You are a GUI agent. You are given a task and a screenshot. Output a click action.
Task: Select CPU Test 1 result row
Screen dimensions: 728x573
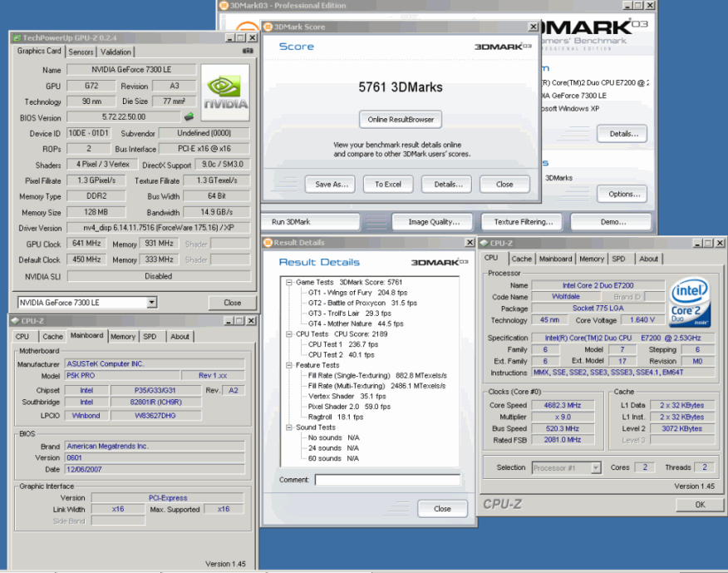[x=343, y=344]
